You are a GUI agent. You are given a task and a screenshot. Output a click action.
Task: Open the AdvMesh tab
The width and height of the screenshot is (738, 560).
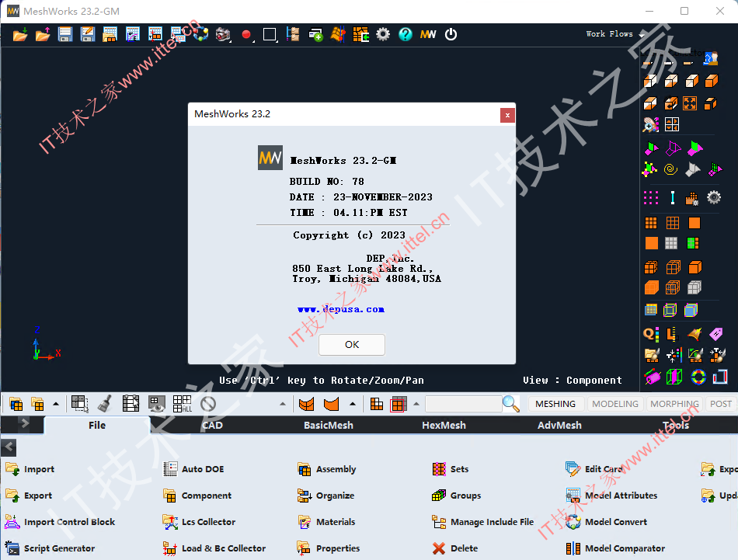point(559,425)
